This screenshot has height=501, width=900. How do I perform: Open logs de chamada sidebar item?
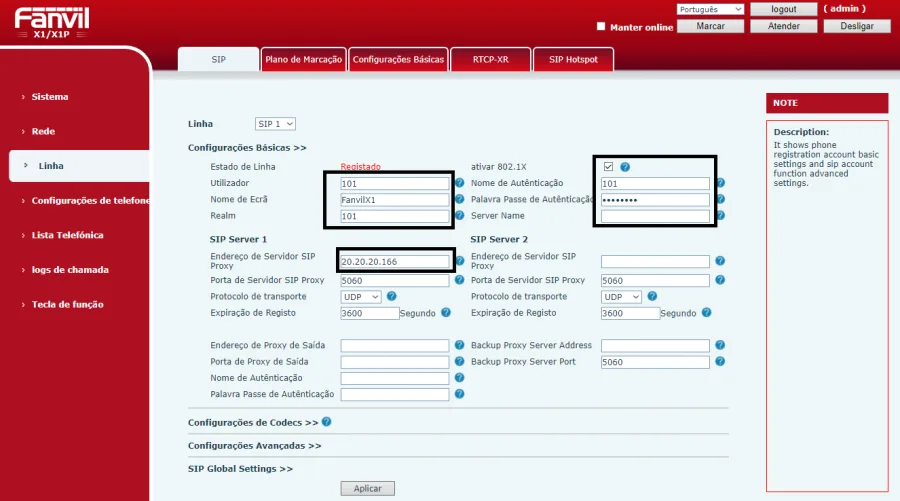[69, 270]
